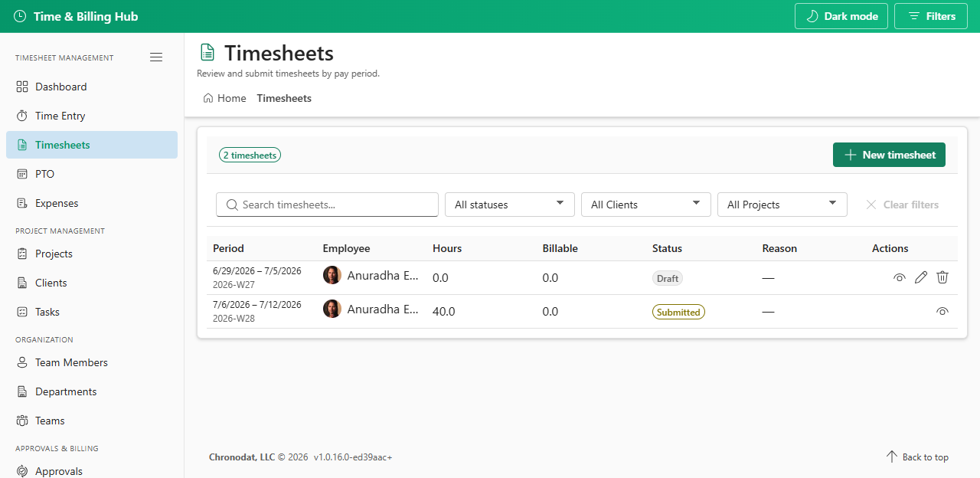The height and width of the screenshot is (478, 980).
Task: Click the 2 timesheets count badge
Action: pos(250,155)
